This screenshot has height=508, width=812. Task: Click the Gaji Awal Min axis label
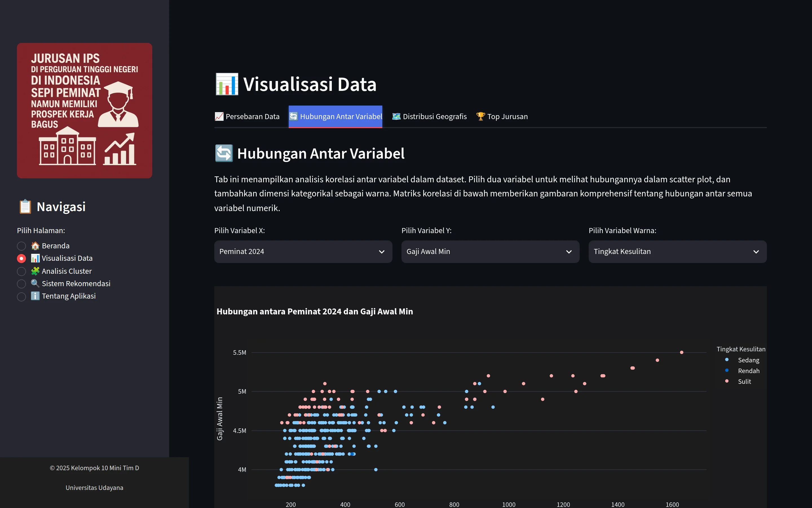220,419
